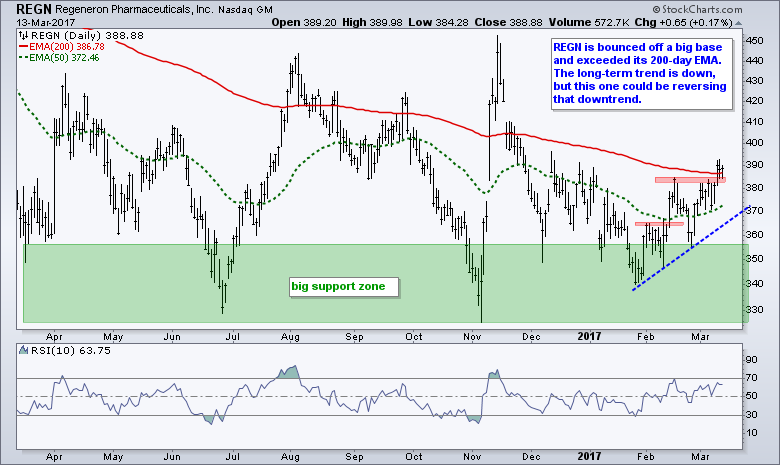This screenshot has height=465, width=780.
Task: Click the 90 level on RSI axis
Action: pyautogui.click(x=752, y=360)
